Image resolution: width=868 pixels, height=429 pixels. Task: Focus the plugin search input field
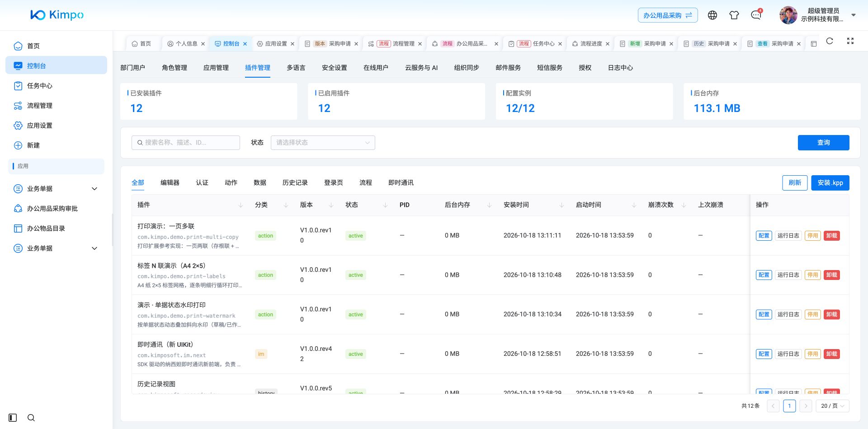click(x=186, y=143)
